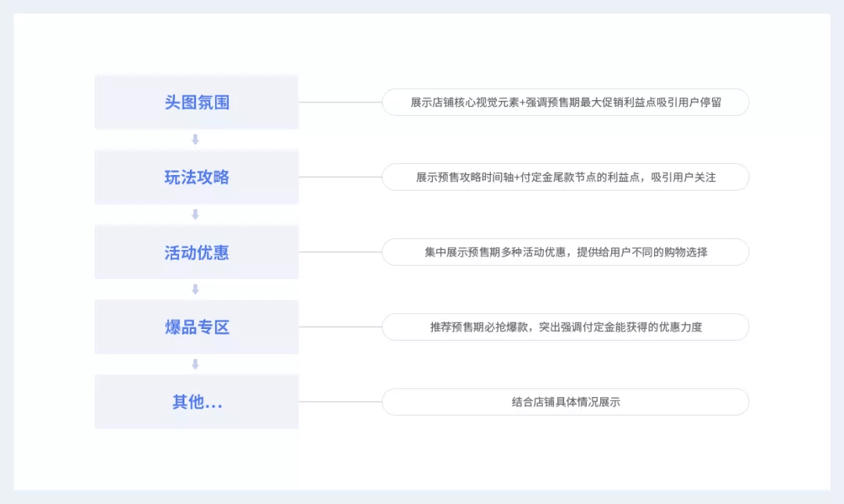Image resolution: width=844 pixels, height=504 pixels.
Task: Click the arrow below 活动优惠
Action: click(x=195, y=289)
